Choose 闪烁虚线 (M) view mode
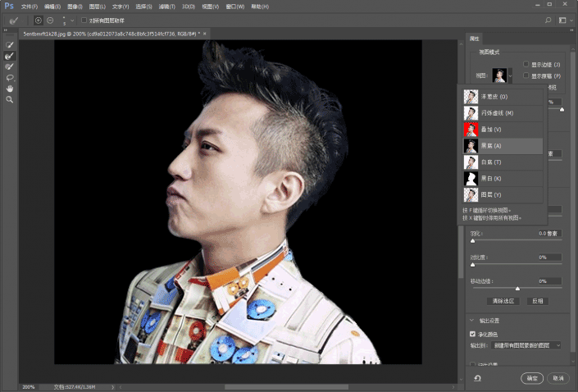Screen dimensions: 578x392 click(503, 113)
